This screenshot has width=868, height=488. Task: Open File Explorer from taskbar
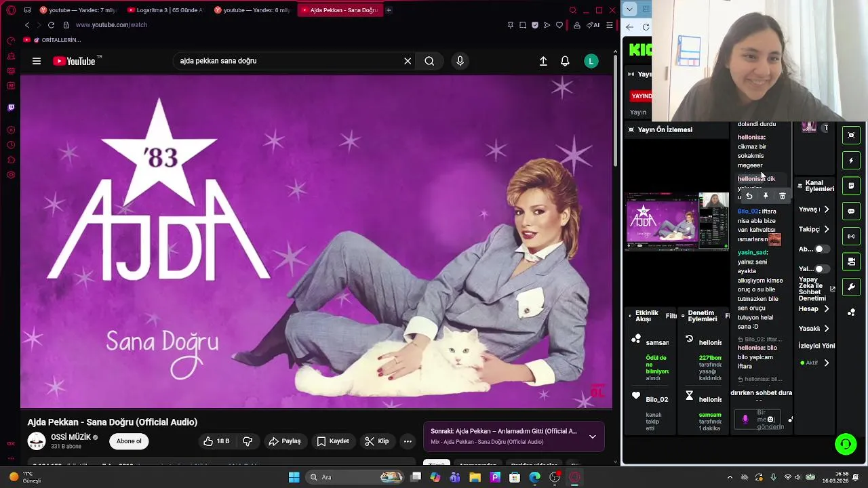pos(475,477)
